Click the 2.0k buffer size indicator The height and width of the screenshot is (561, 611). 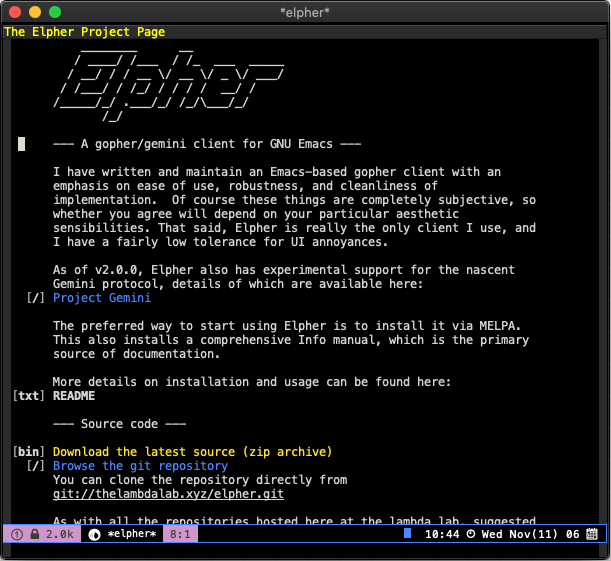coord(60,534)
